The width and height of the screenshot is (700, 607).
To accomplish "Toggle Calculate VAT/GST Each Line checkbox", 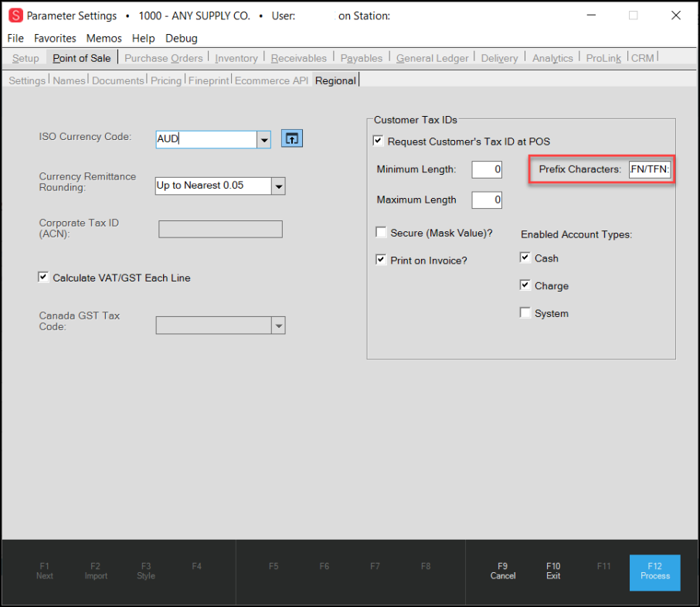I will point(43,278).
